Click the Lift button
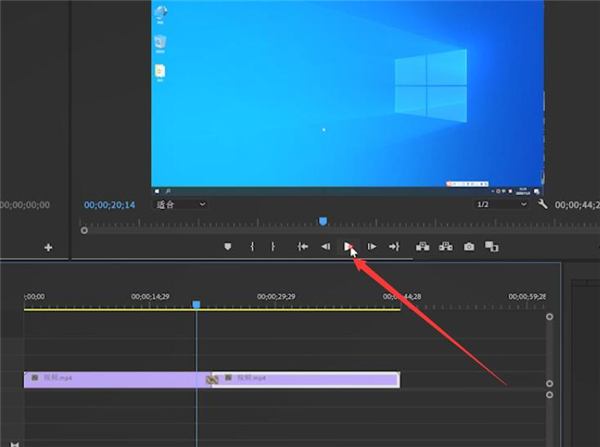Screen dimensions: 600x447 pos(421,246)
